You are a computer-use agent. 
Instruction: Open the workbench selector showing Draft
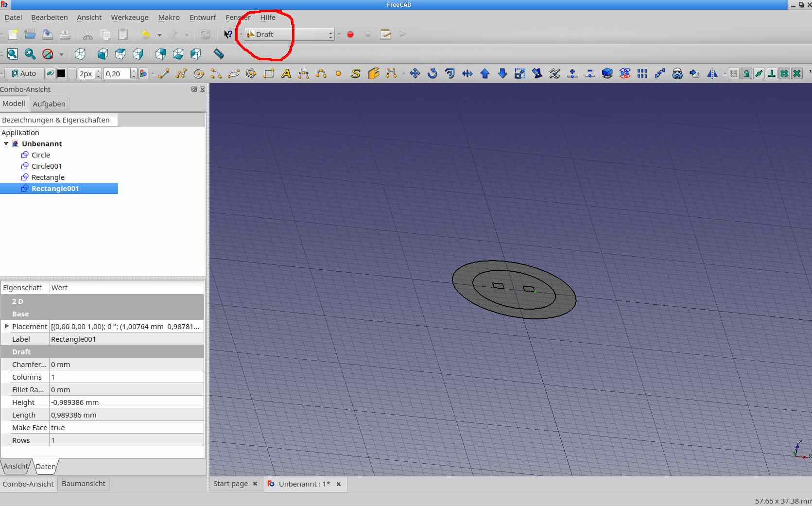point(289,35)
